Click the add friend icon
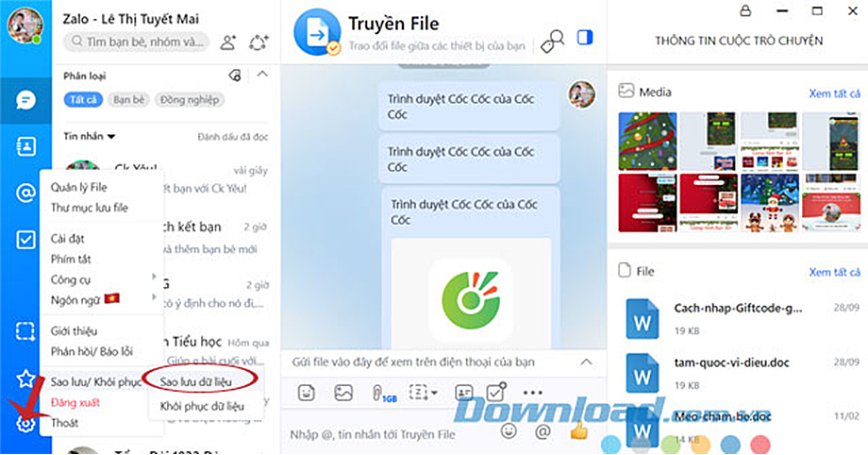This screenshot has width=868, height=455. (x=228, y=42)
